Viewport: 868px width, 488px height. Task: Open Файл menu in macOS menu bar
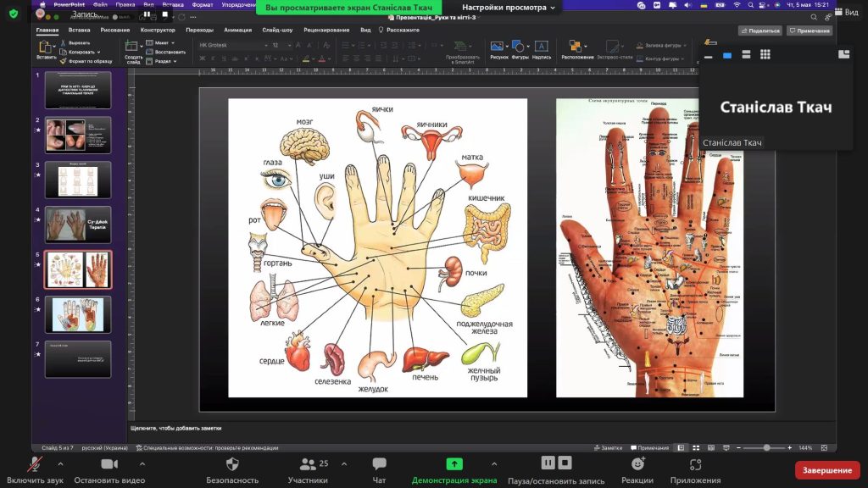100,4
